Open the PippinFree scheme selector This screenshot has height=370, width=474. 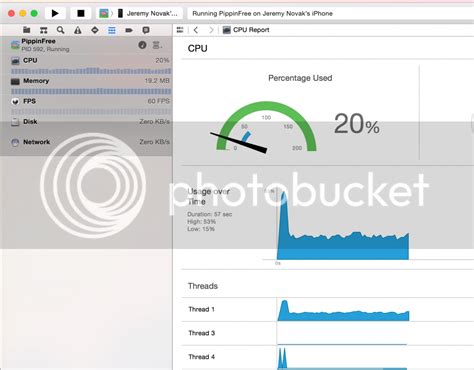(x=104, y=13)
